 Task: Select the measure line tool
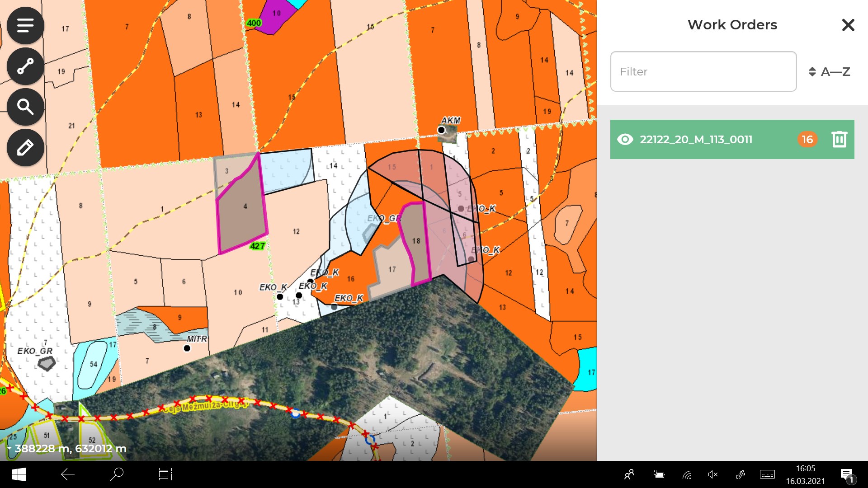point(25,66)
